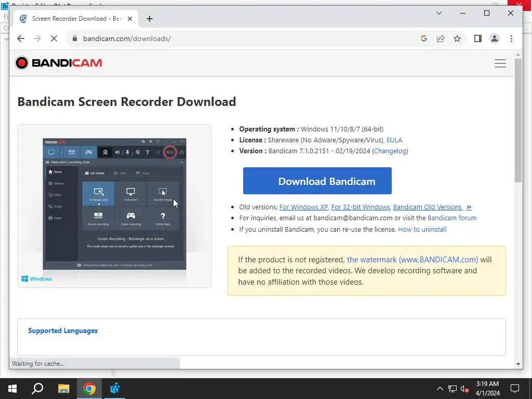View site info via padlock icon

(x=75, y=38)
